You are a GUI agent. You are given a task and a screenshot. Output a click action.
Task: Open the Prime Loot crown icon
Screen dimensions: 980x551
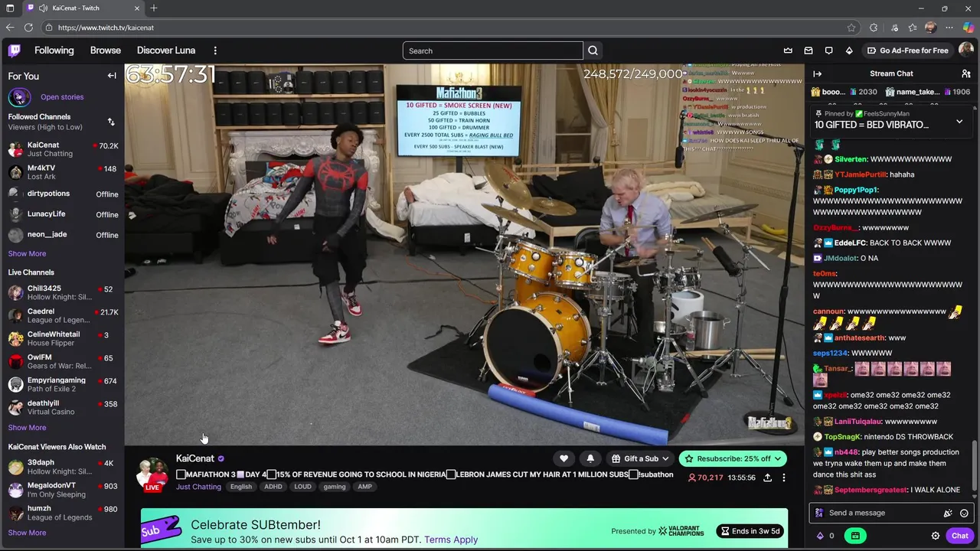[x=788, y=51]
